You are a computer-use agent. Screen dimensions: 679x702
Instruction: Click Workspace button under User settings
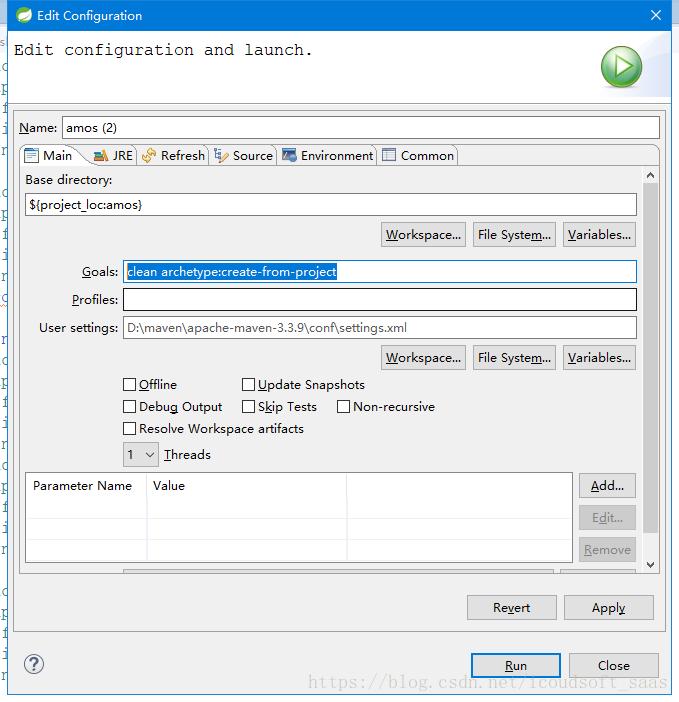tap(423, 358)
